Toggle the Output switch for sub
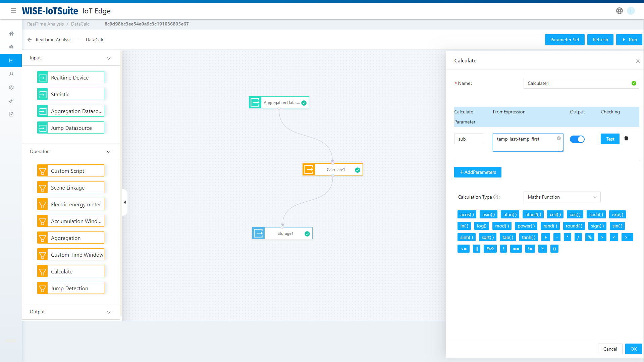The image size is (644, 362). click(x=577, y=139)
